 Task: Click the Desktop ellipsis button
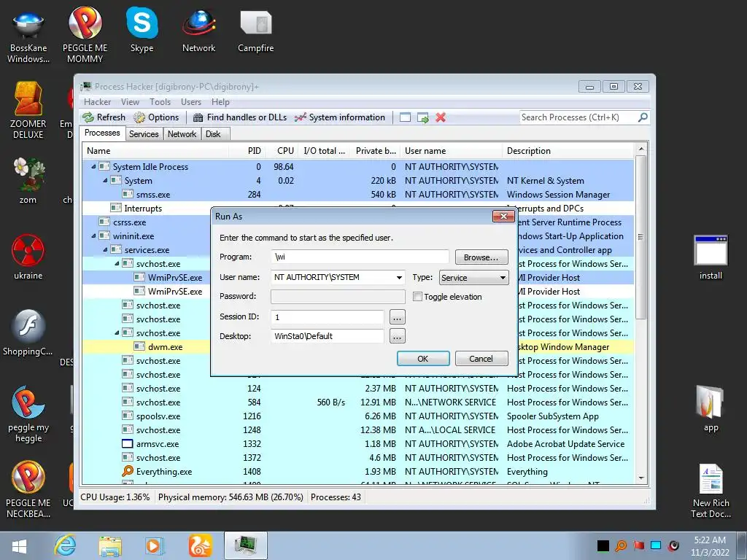(x=398, y=337)
